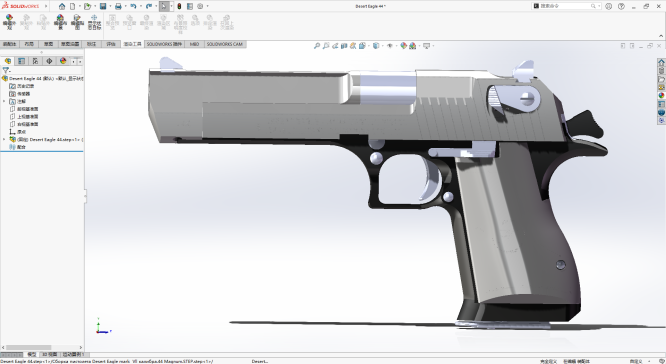This screenshot has width=666, height=364.
Task: Open the Appearances ball in the right task pane
Action: coord(661,96)
